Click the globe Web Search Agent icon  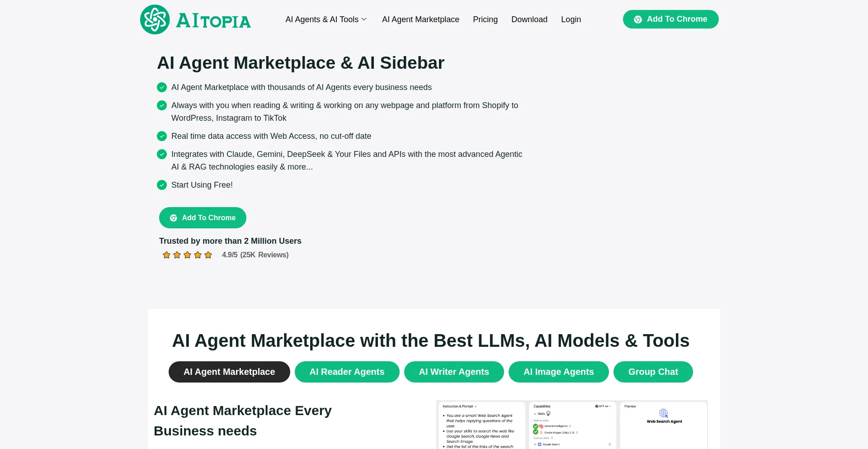click(663, 413)
